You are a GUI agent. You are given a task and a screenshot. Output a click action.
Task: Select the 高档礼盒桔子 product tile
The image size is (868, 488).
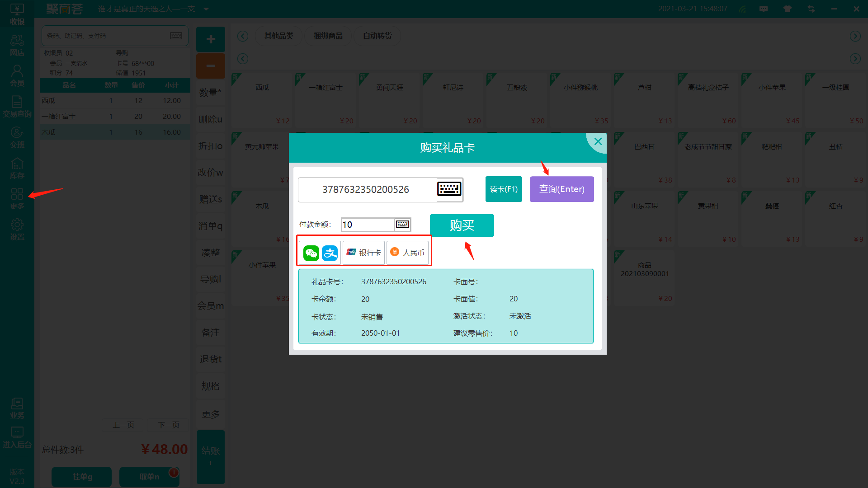tap(708, 100)
